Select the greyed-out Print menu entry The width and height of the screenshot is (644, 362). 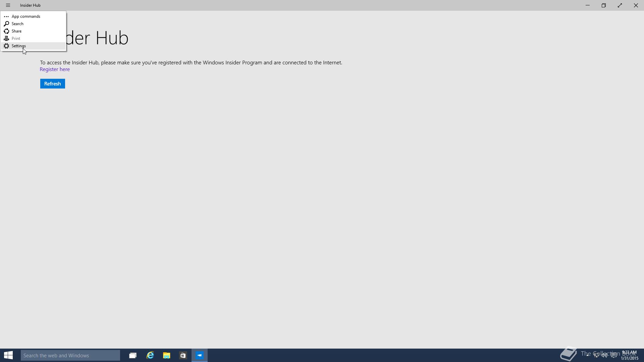point(33,39)
